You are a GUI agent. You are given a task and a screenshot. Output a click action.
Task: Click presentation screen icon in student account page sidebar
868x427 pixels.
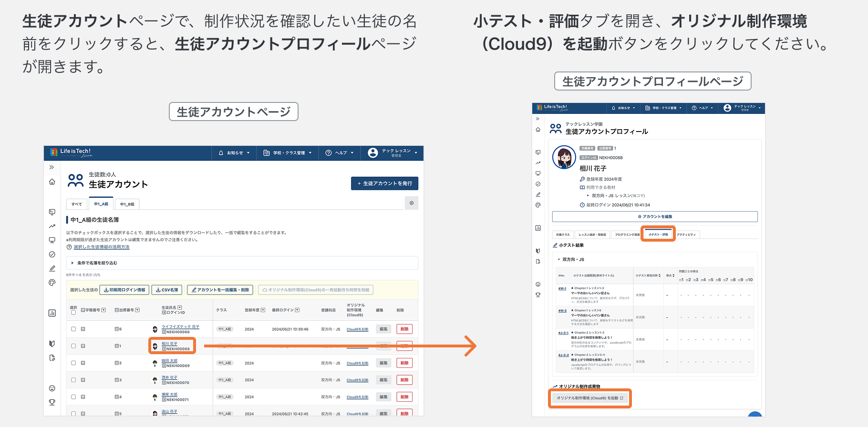coord(52,240)
